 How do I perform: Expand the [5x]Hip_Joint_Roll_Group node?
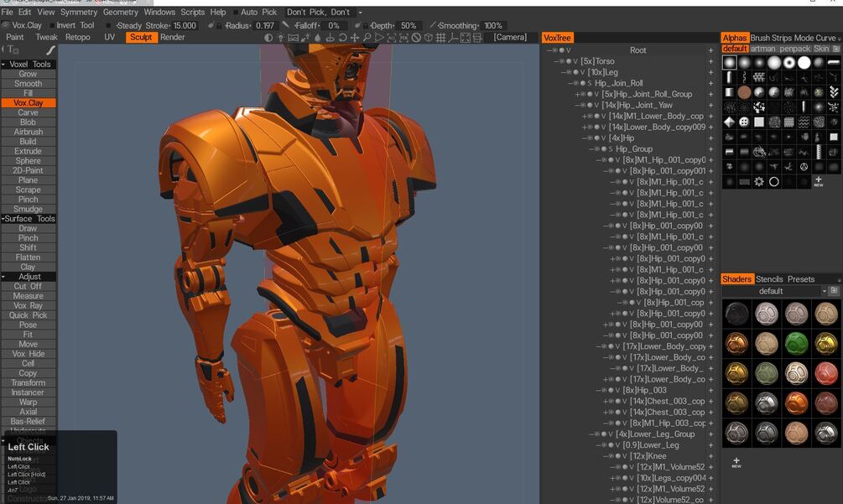(577, 94)
